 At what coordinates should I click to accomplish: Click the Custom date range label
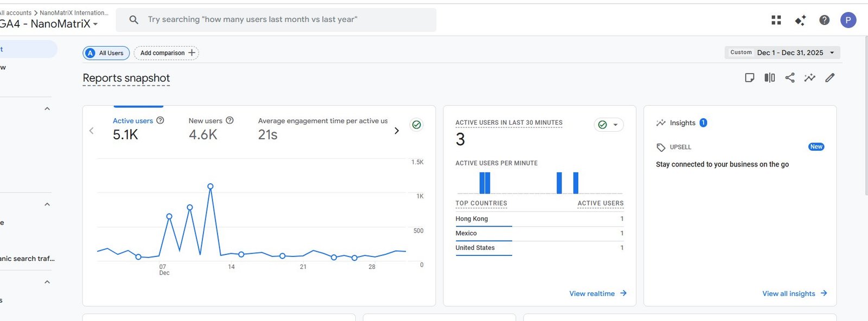(741, 53)
